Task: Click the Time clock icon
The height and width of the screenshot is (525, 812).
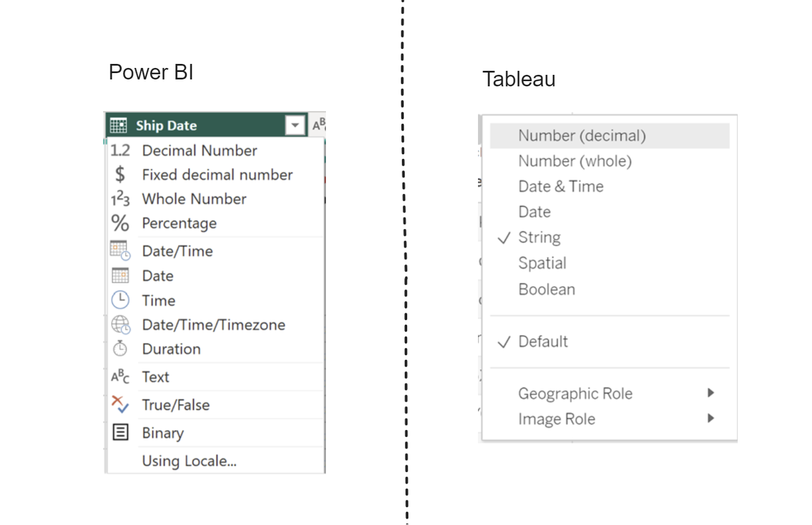Action: coord(120,300)
